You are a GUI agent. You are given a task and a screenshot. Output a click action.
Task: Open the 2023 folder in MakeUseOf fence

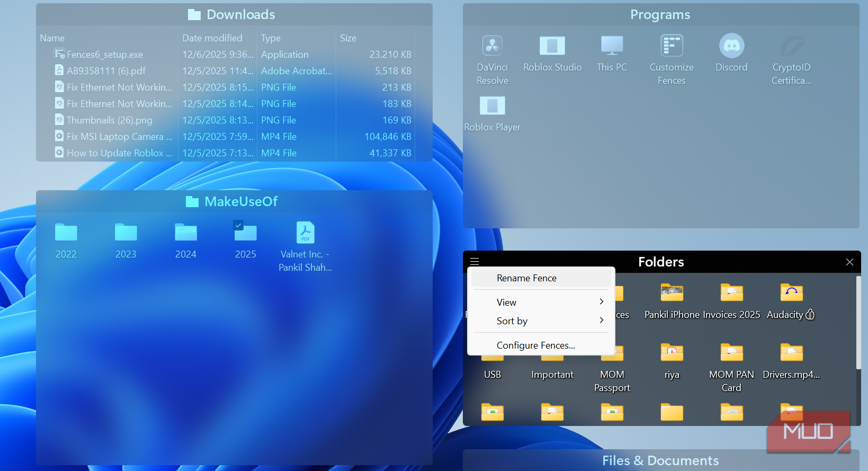(126, 241)
